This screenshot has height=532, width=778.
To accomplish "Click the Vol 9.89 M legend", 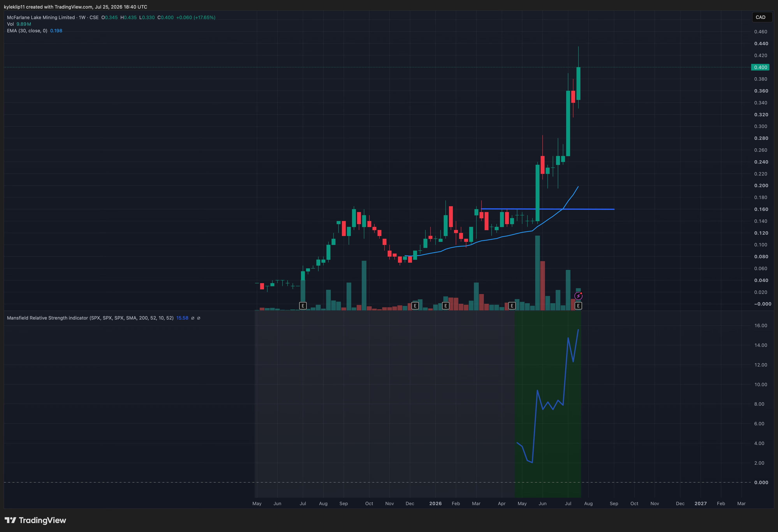I will [x=19, y=24].
